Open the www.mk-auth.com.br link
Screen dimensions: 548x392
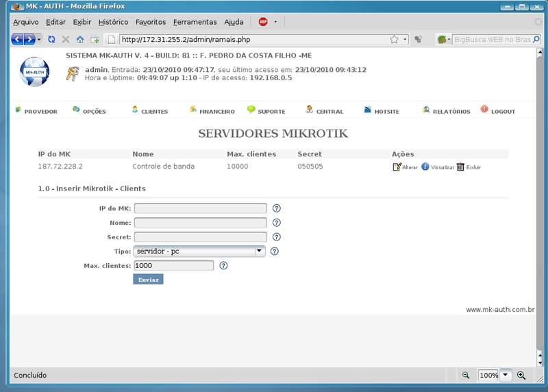click(500, 310)
